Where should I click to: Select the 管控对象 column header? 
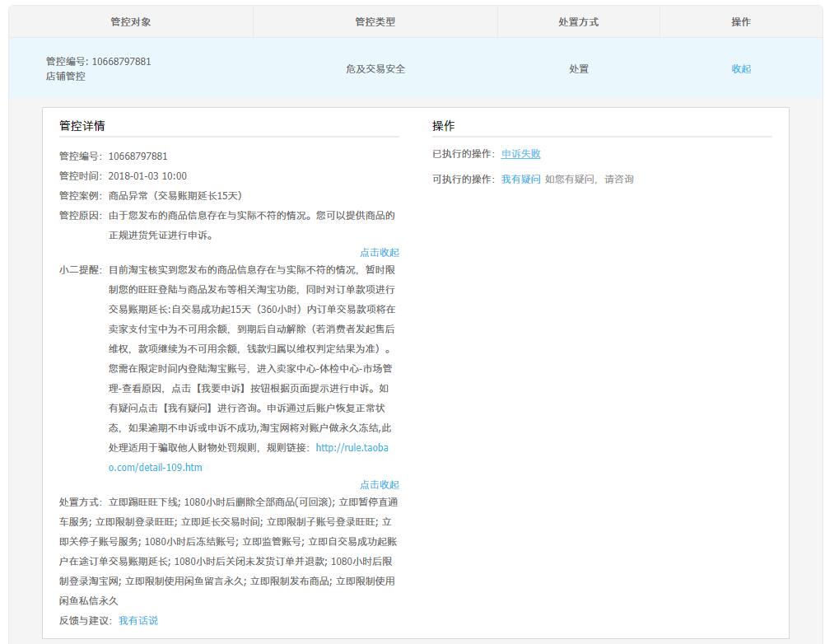[130, 22]
